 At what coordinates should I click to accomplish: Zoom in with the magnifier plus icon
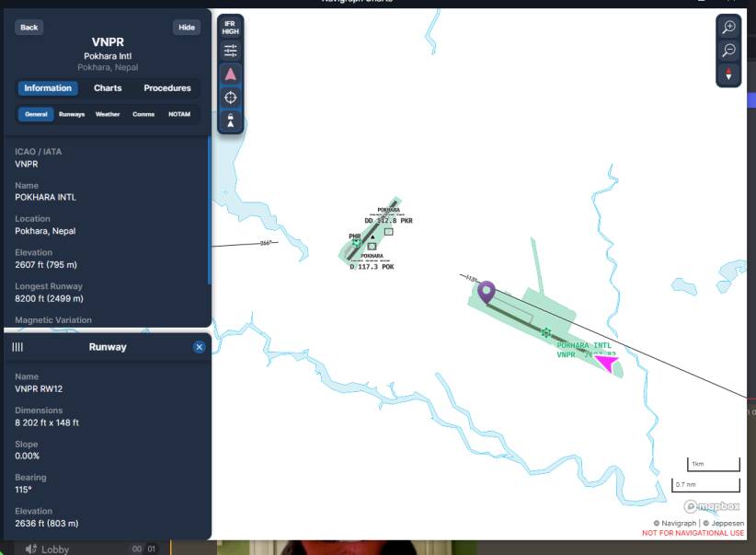(728, 27)
